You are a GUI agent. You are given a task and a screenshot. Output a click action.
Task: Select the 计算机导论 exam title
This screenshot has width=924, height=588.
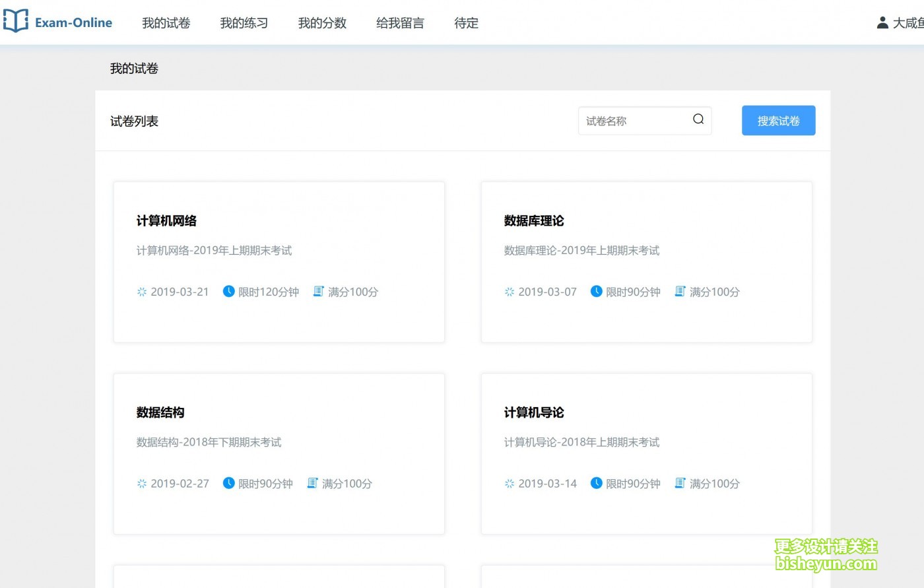pos(534,412)
